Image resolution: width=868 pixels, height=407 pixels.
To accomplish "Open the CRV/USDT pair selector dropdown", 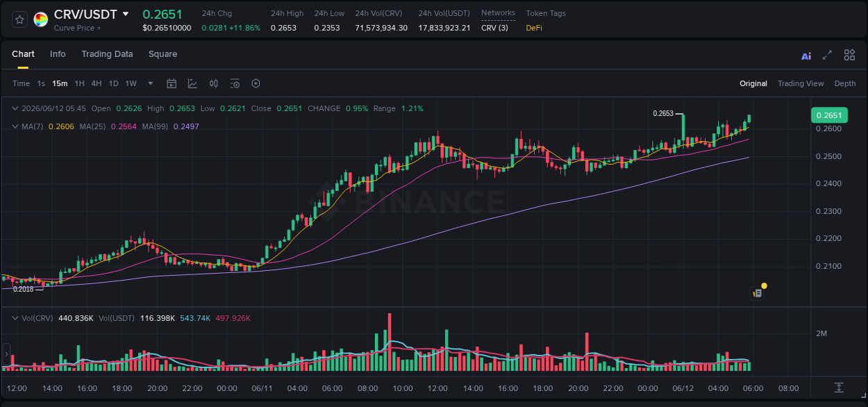I will 125,14.
